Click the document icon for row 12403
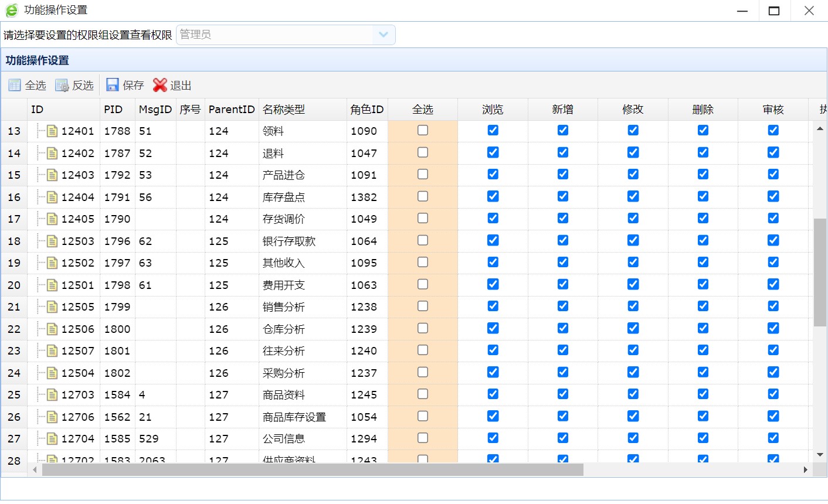This screenshot has height=504, width=828. click(x=52, y=175)
